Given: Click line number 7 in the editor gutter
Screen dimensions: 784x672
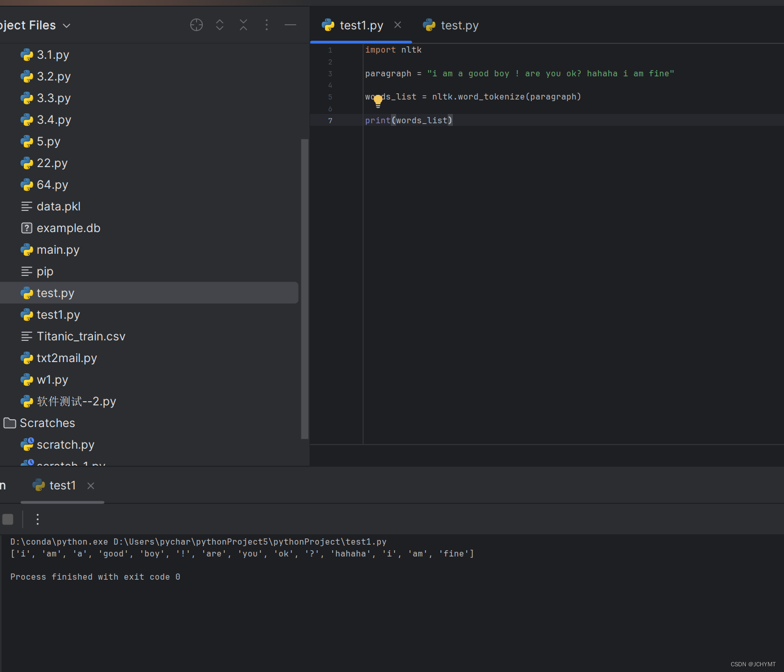Looking at the screenshot, I should point(330,120).
